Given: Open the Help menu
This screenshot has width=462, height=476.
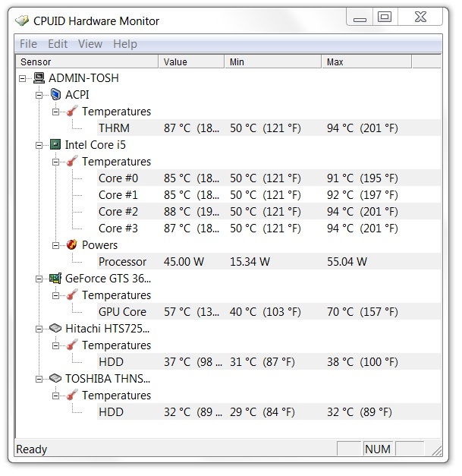Looking at the screenshot, I should tap(125, 44).
